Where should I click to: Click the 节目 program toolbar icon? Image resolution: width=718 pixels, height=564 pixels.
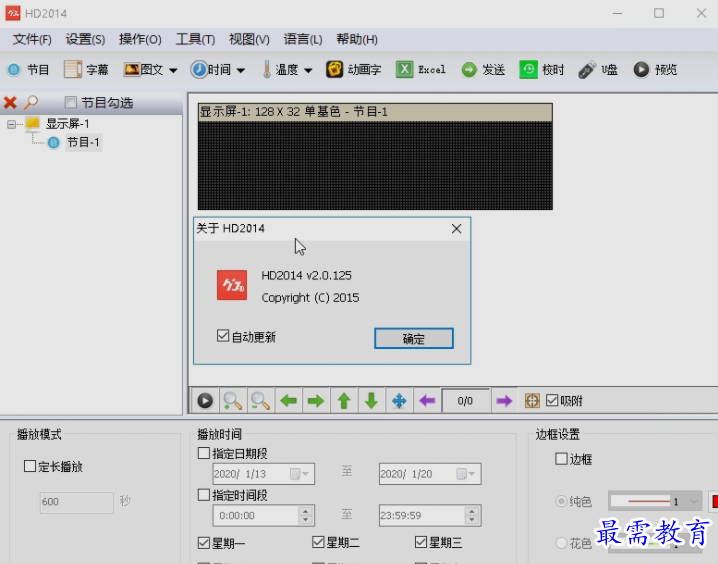14,70
